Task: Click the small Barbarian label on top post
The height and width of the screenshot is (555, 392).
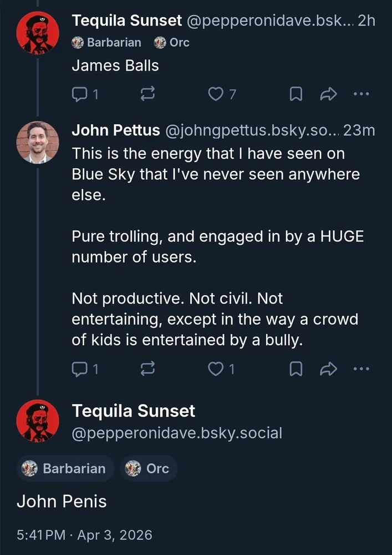Action: point(106,42)
